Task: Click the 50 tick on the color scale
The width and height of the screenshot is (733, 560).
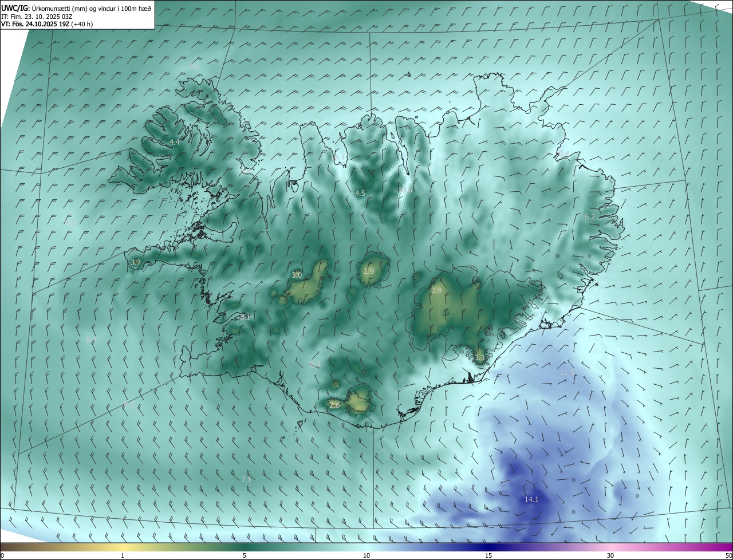Action: click(728, 555)
